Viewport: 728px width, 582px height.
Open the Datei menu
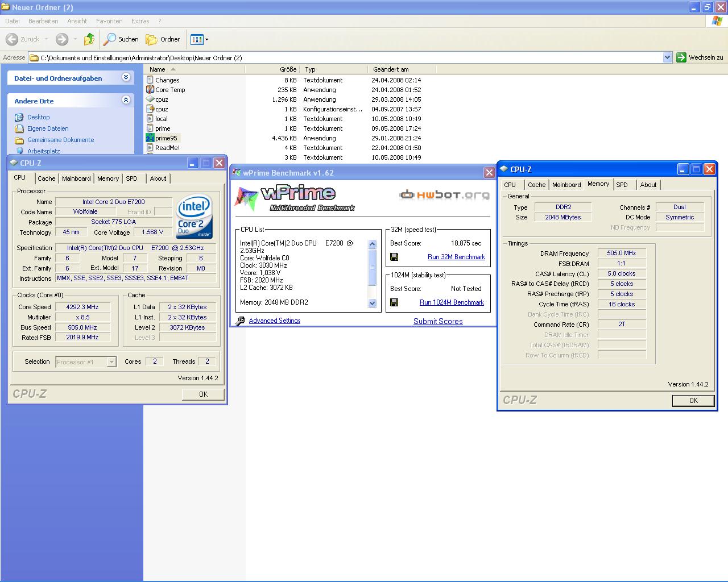12,21
